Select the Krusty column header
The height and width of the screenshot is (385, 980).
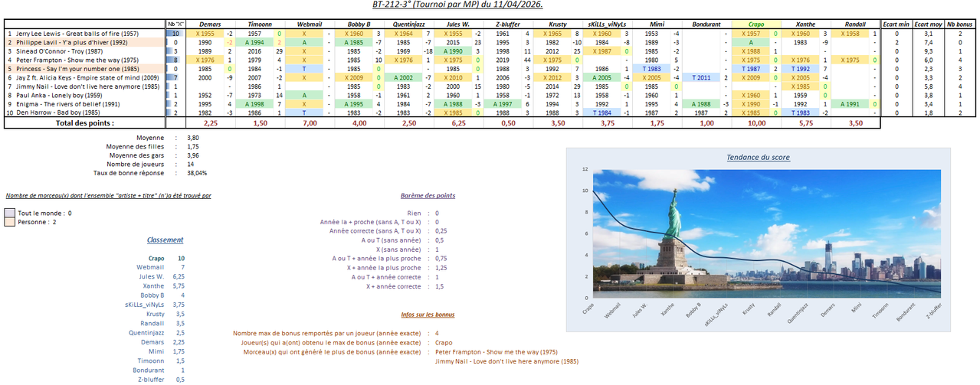click(x=557, y=24)
